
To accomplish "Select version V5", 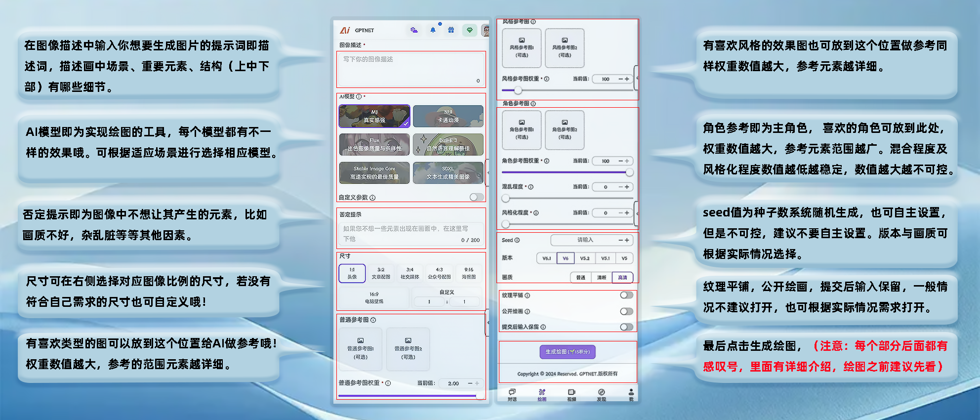I will coord(624,258).
